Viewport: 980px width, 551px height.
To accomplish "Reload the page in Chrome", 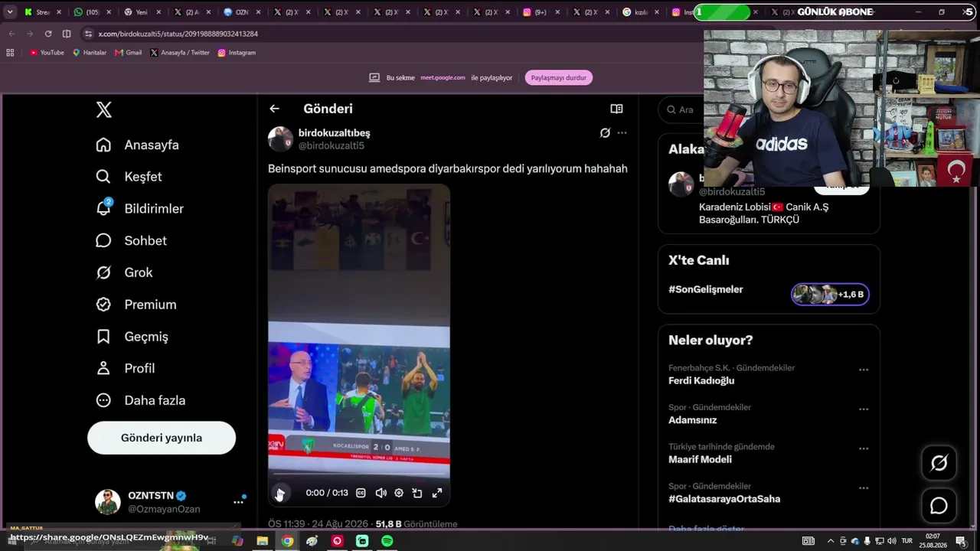I will pyautogui.click(x=48, y=34).
